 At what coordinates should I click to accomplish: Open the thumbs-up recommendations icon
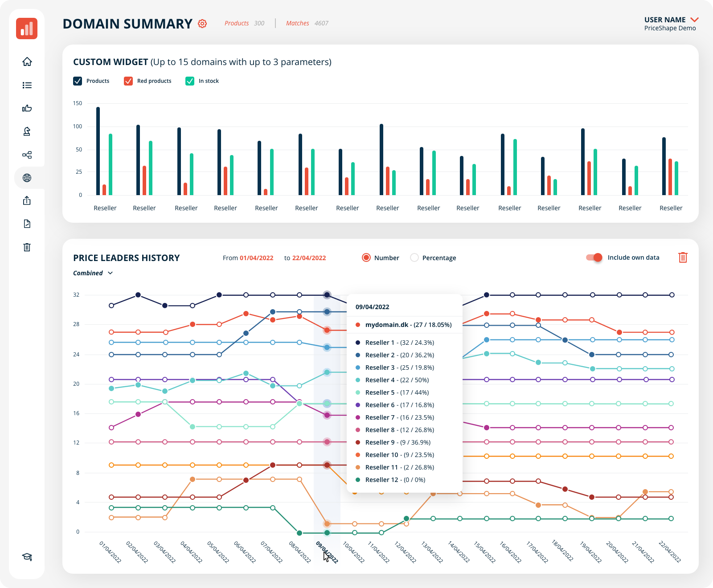tap(27, 108)
